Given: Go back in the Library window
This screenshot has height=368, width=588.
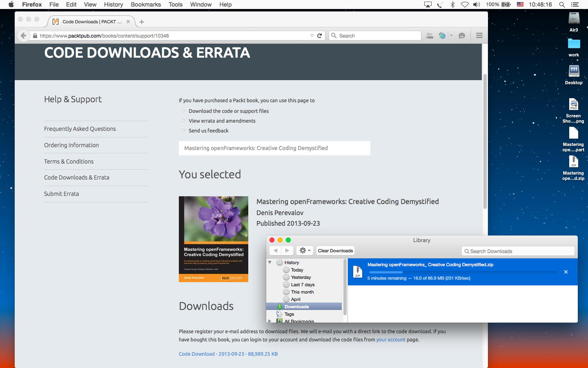Looking at the screenshot, I should tap(276, 251).
